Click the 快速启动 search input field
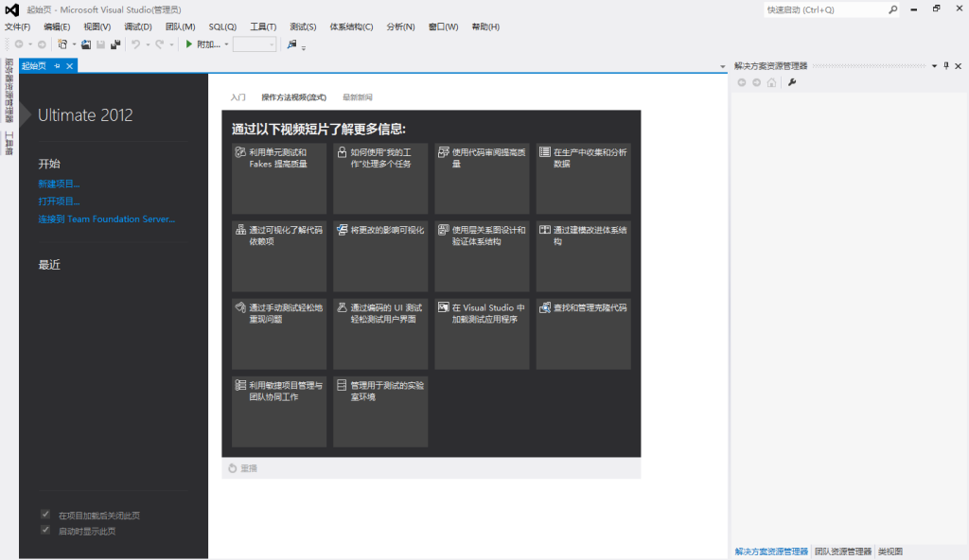Image resolution: width=969 pixels, height=560 pixels. pos(823,9)
